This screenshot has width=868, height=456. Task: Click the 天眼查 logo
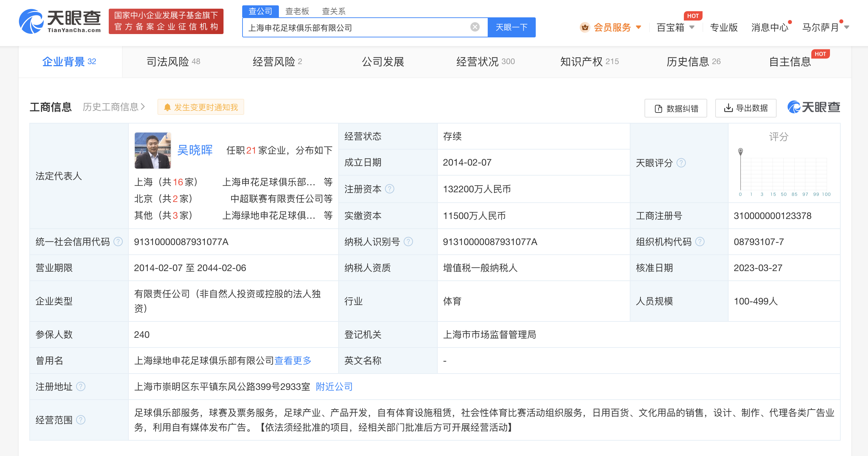[60, 21]
